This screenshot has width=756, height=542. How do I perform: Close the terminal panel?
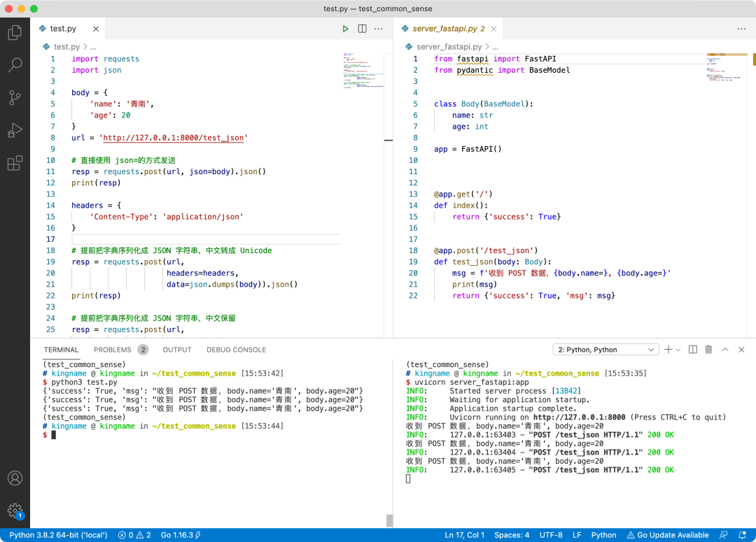741,349
